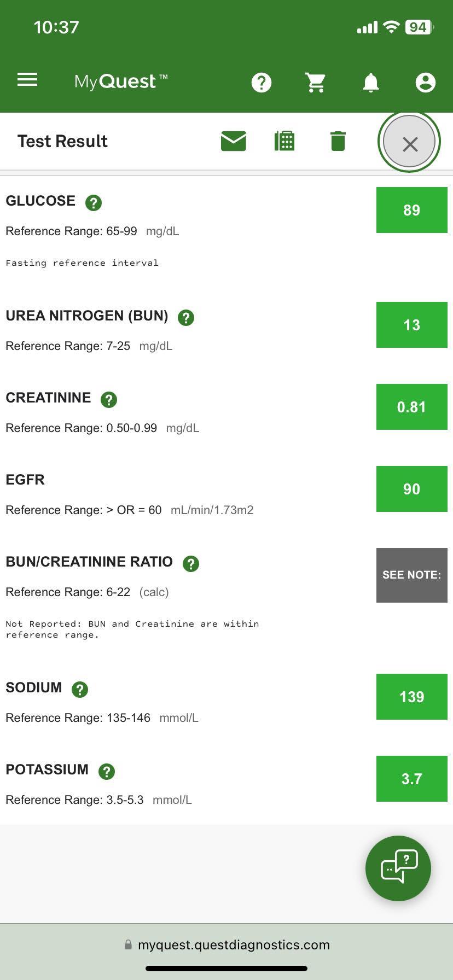This screenshot has width=453, height=980.
Task: Tap the POTASSIUM help icon
Action: 107,772
